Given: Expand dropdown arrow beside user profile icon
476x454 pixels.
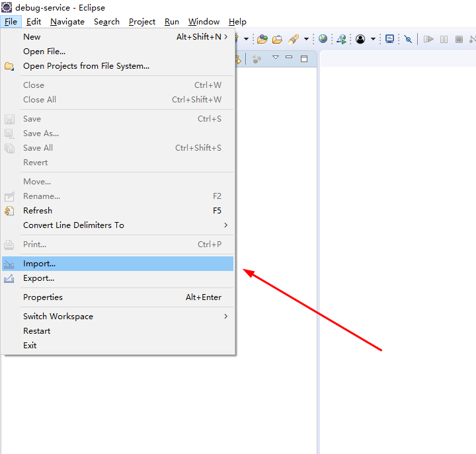Looking at the screenshot, I should point(373,39).
